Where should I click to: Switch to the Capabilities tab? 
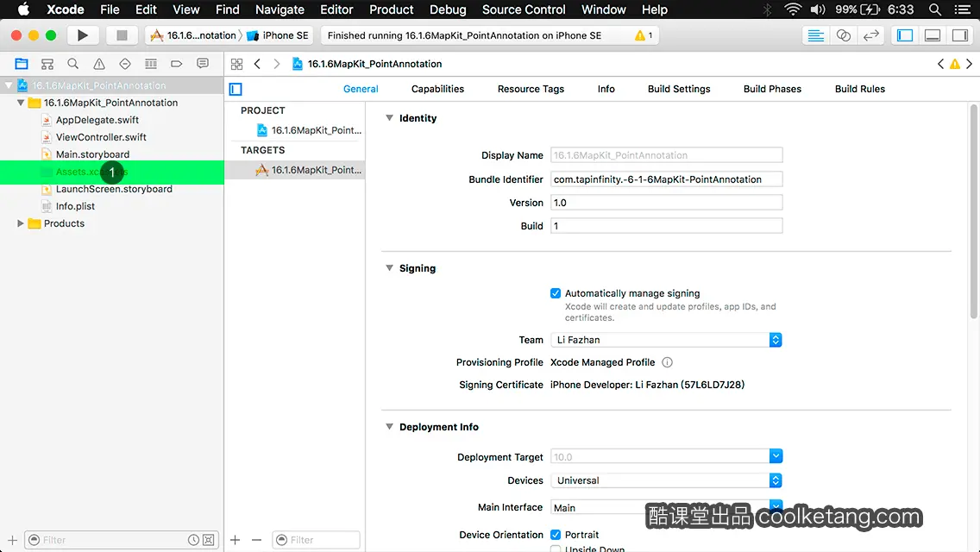[437, 89]
